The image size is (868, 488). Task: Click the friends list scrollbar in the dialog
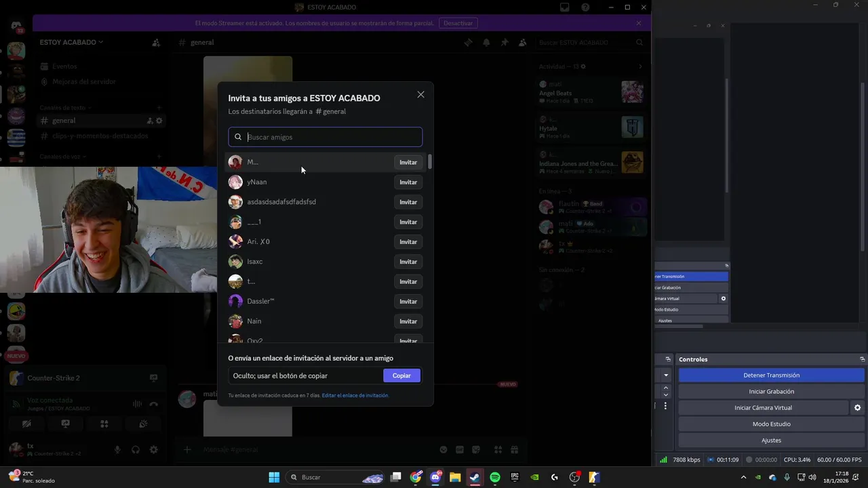[x=430, y=163]
